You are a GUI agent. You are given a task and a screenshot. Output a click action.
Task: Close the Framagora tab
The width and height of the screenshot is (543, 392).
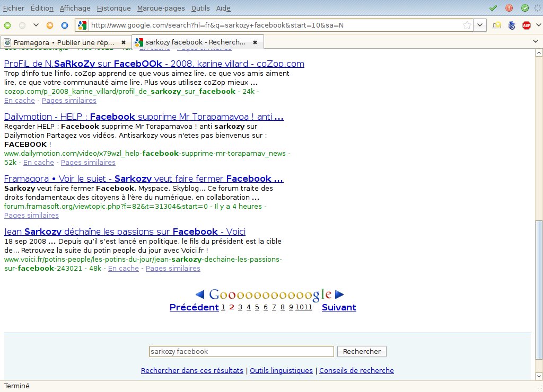tap(123, 42)
